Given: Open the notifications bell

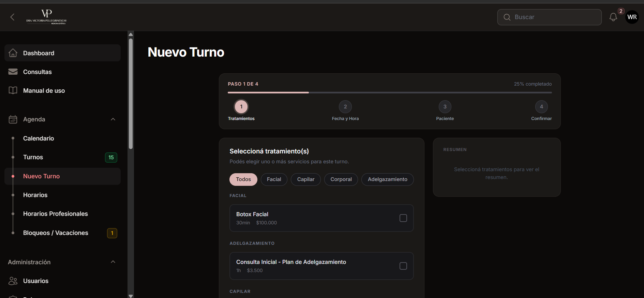Looking at the screenshot, I should [x=613, y=17].
